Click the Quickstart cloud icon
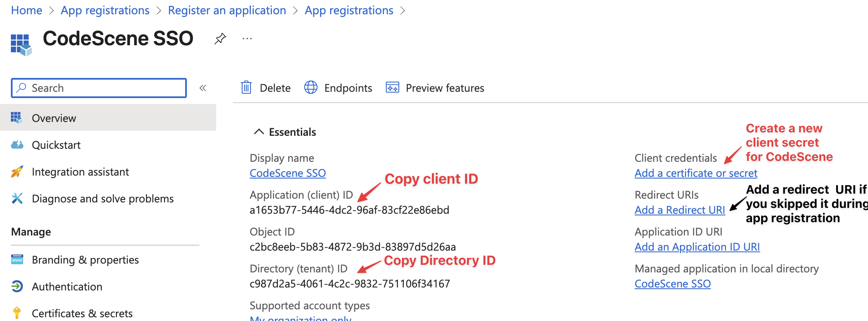 click(17, 145)
